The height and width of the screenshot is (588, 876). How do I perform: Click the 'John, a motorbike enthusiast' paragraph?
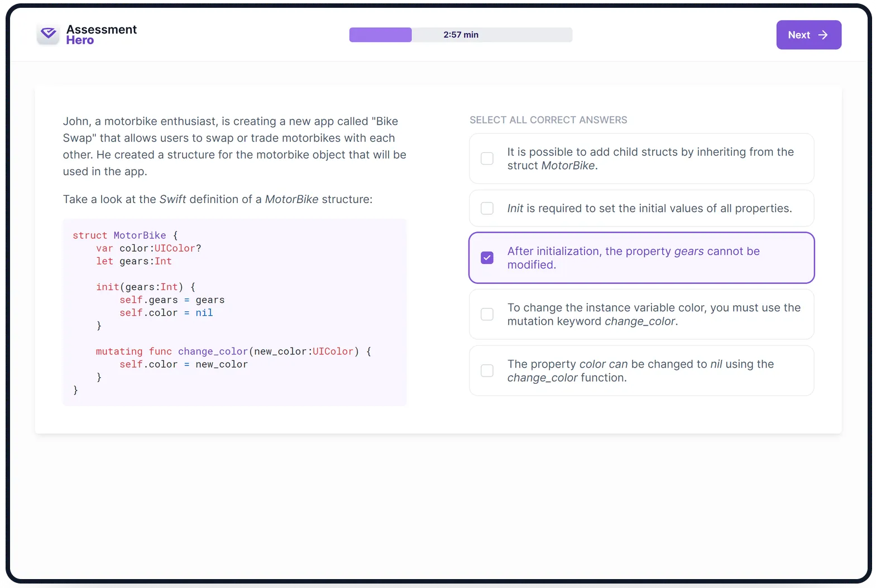[x=234, y=146]
